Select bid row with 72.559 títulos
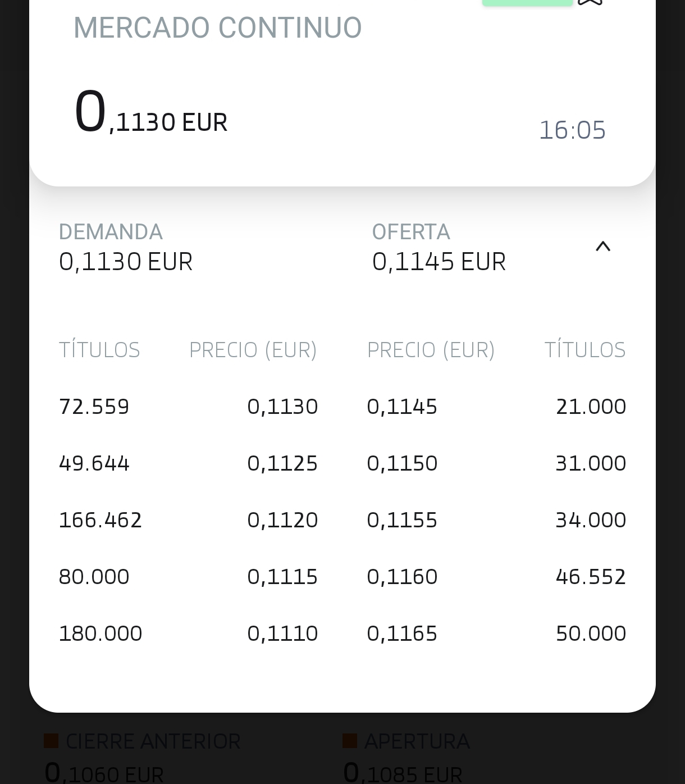This screenshot has width=685, height=784. tap(94, 407)
